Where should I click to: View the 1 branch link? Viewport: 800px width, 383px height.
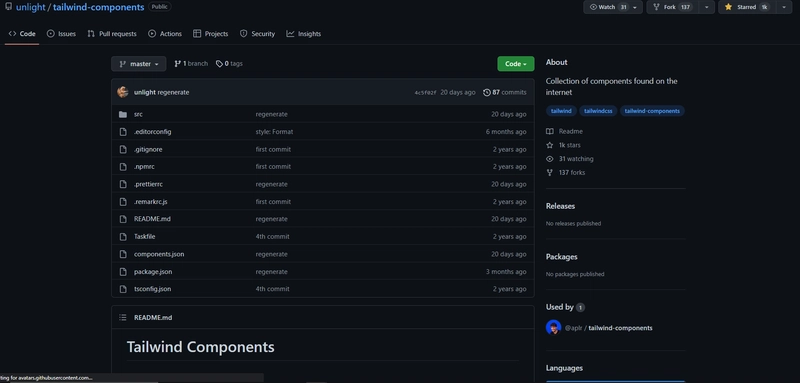tap(191, 64)
